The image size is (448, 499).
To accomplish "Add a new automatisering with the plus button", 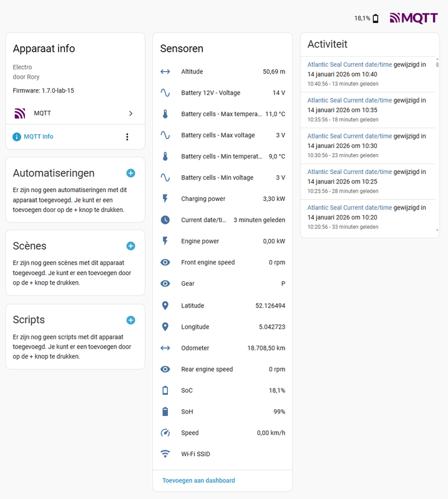I will [x=130, y=173].
